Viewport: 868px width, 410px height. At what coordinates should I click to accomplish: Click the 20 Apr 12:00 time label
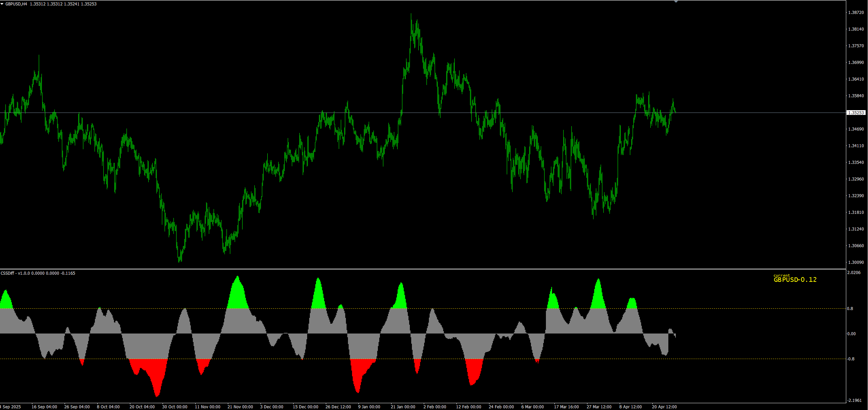click(664, 407)
